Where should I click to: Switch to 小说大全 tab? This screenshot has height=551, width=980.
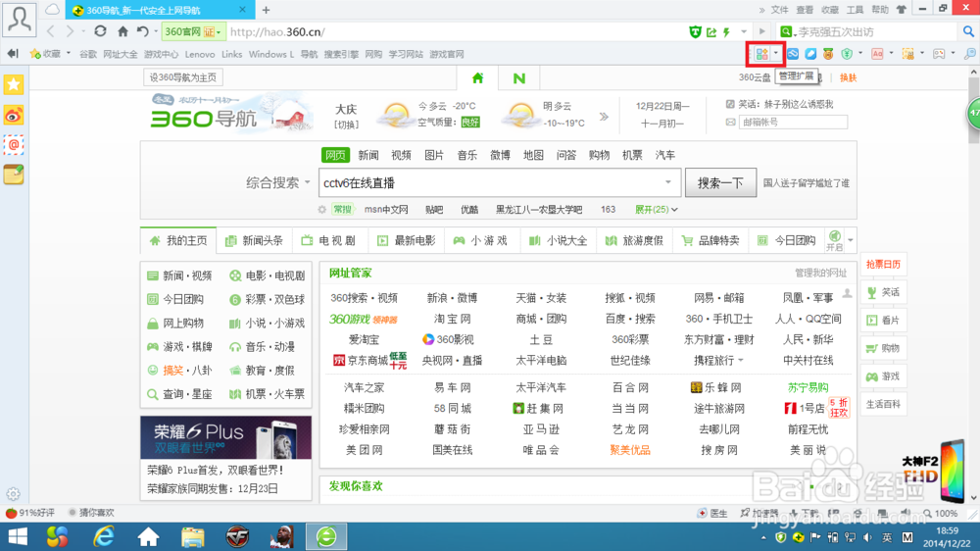point(559,241)
